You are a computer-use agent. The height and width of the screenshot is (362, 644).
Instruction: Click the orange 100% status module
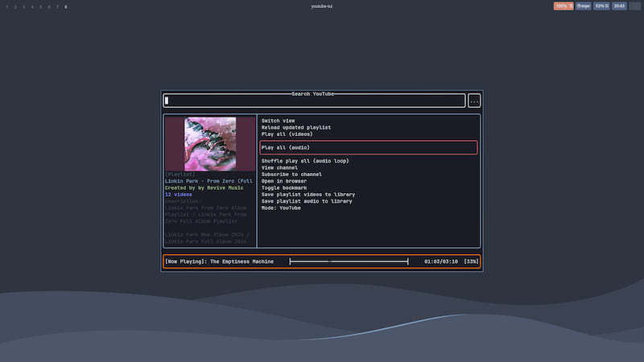(x=563, y=6)
